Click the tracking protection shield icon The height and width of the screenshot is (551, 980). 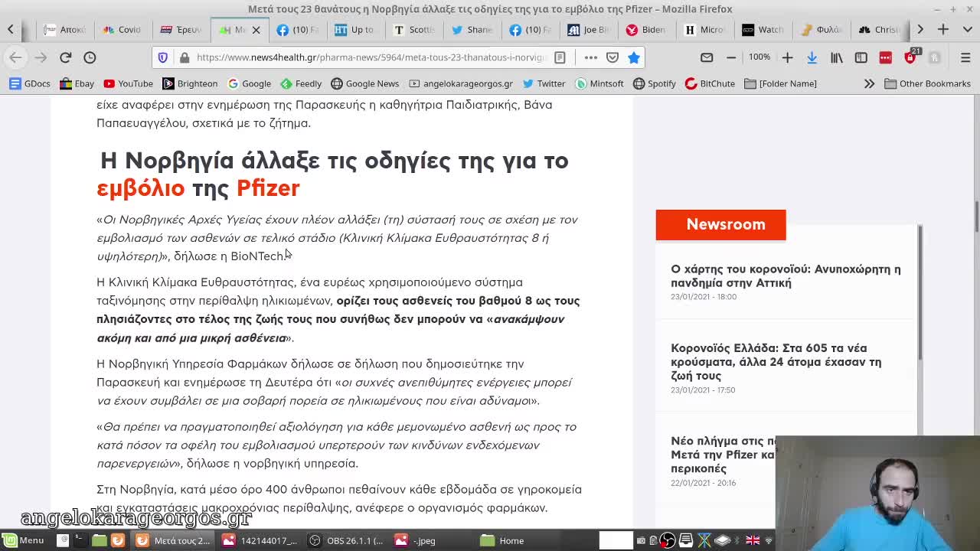click(163, 57)
